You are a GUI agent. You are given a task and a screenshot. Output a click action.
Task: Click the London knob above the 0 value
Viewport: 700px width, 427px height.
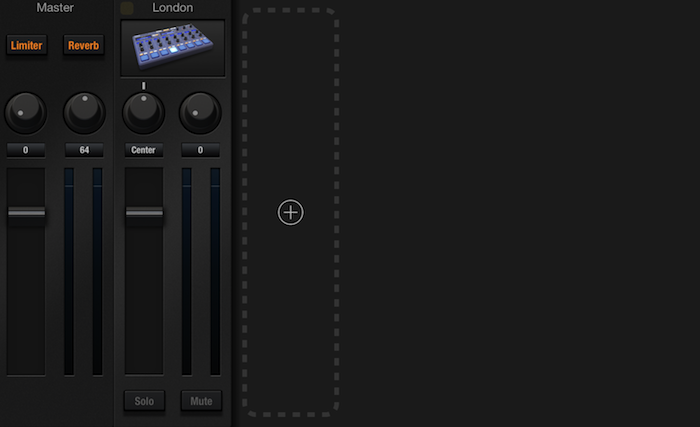click(x=200, y=113)
